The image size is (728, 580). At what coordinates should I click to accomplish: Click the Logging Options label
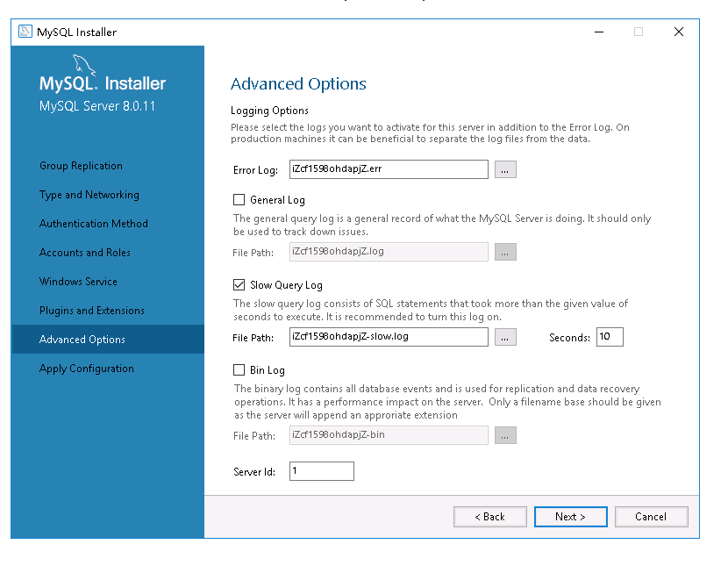click(269, 111)
